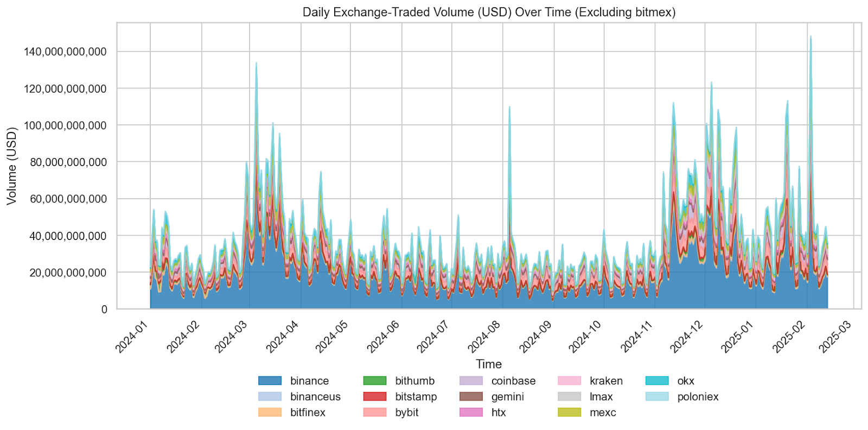
Task: Click the coinbase legend color swatch
Action: [x=471, y=381]
